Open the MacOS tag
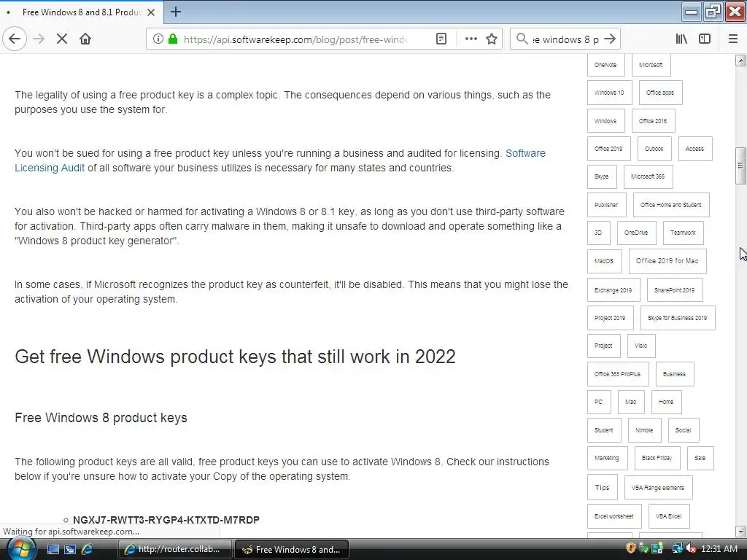Viewport: 747px width, 560px height. pos(604,261)
